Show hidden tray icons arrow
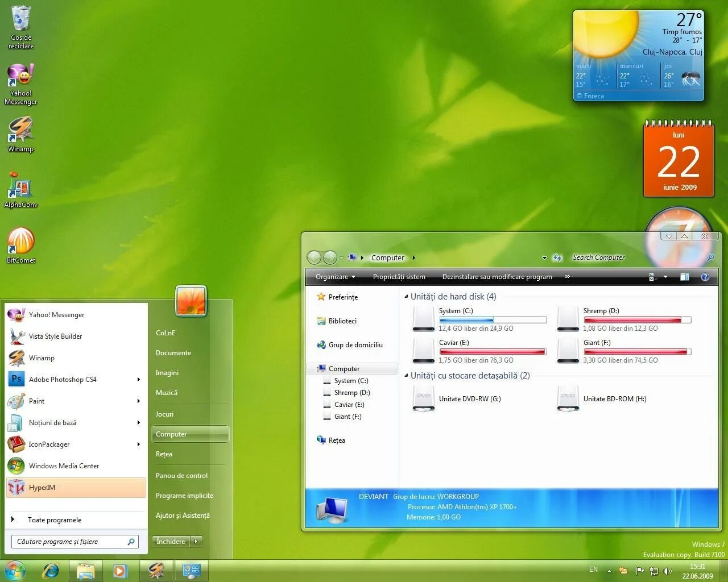This screenshot has height=582, width=728. pos(609,571)
